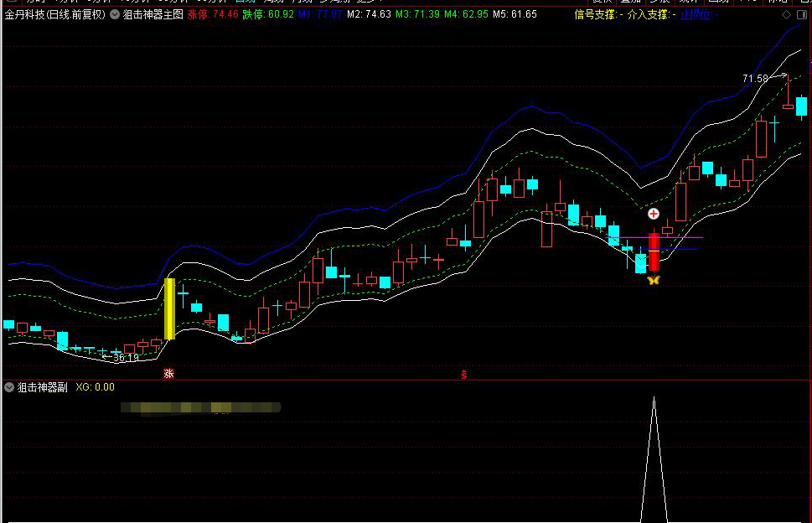Viewport: 812px width, 523px height.
Task: Click the white XG spike in sub-chart
Action: 654,459
